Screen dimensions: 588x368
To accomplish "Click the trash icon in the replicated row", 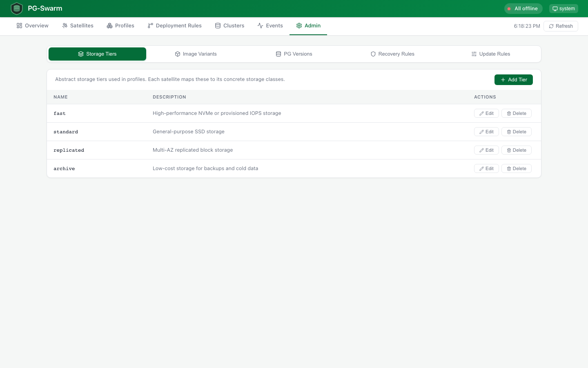I will coord(509,150).
